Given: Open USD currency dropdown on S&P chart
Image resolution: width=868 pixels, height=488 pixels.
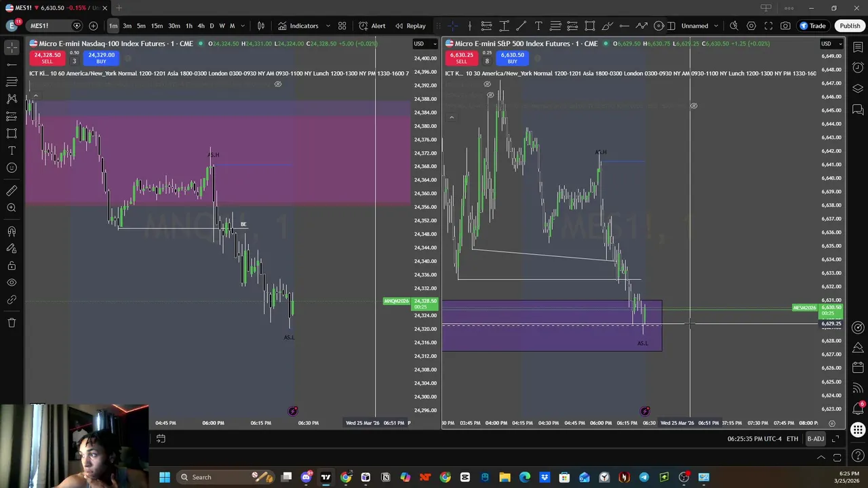Looking at the screenshot, I should click(x=831, y=44).
